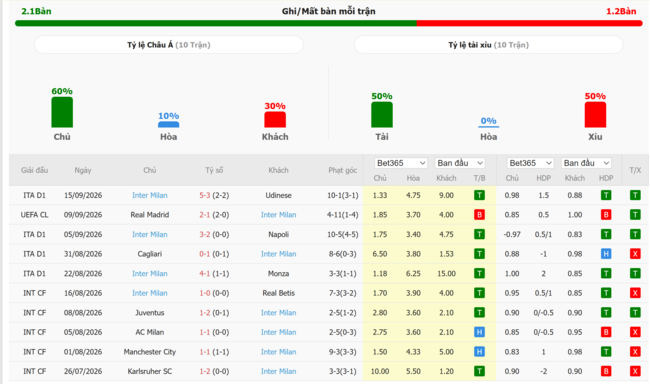The height and width of the screenshot is (384, 650).
Task: Click the T/X column T badge in Real Madrid row
Action: coord(635,215)
